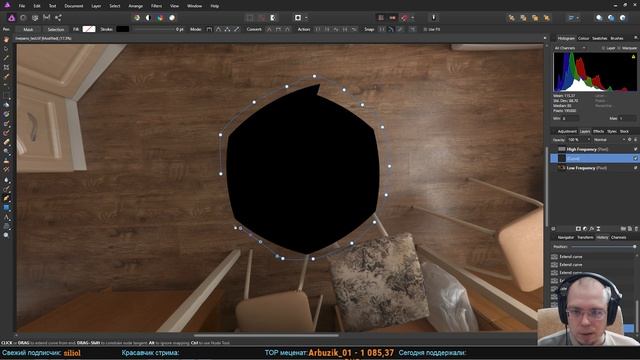The height and width of the screenshot is (360, 640).
Task: Apply Auto White Balance from the toolbar
Action: click(172, 18)
